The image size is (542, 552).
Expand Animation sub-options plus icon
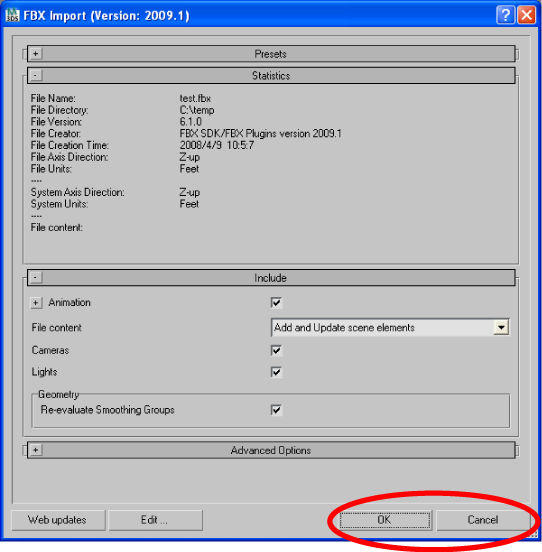pyautogui.click(x=36, y=302)
